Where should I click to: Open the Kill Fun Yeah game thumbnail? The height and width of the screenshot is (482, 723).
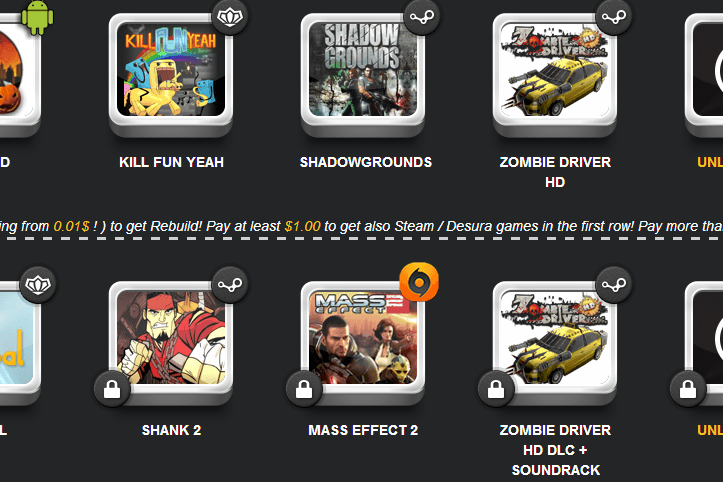coord(171,69)
